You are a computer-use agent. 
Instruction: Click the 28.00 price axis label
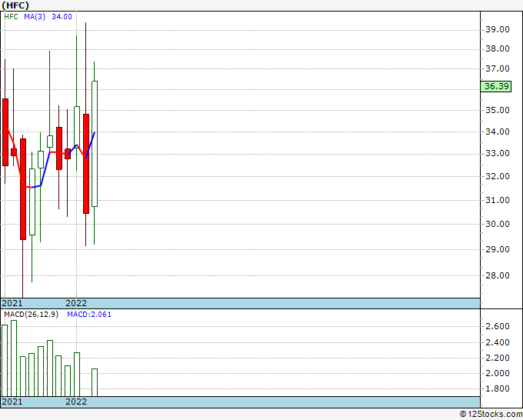click(x=498, y=275)
